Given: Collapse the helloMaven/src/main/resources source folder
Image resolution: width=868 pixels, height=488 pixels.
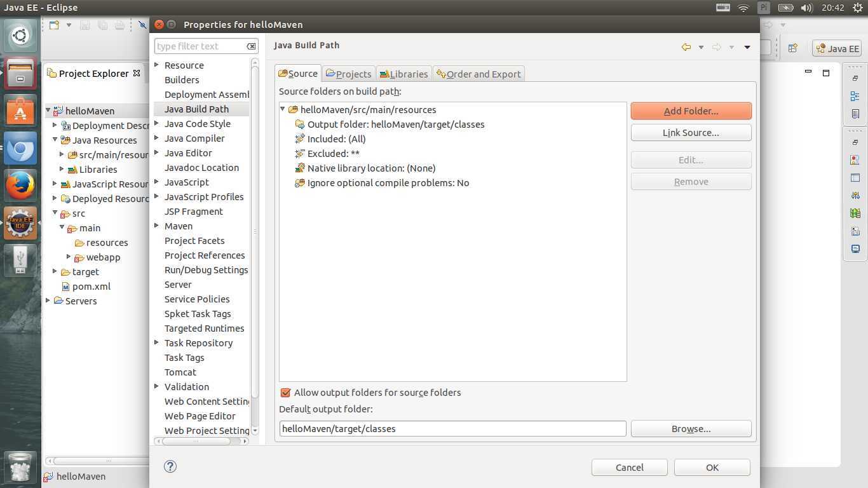Looking at the screenshot, I should 283,109.
